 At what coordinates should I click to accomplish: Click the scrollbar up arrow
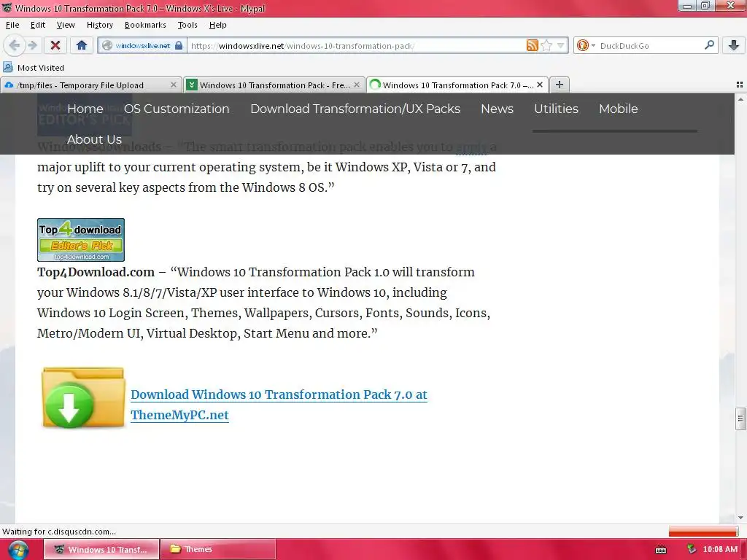740,99
